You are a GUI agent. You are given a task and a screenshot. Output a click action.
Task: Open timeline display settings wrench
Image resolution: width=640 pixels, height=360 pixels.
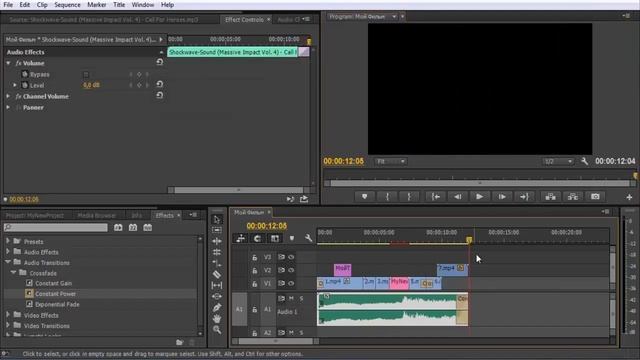click(308, 238)
